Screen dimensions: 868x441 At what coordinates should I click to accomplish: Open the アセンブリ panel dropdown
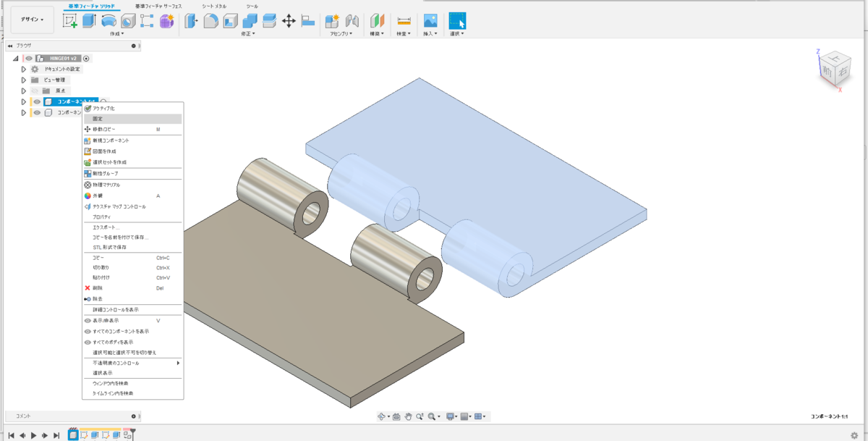coord(341,33)
